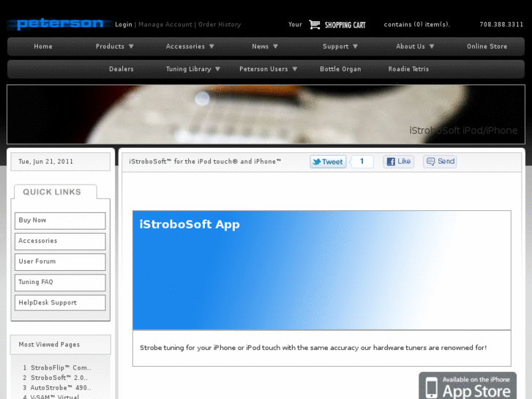Screen dimensions: 532x399
Task: Open the Dealers page
Action: coord(121,69)
